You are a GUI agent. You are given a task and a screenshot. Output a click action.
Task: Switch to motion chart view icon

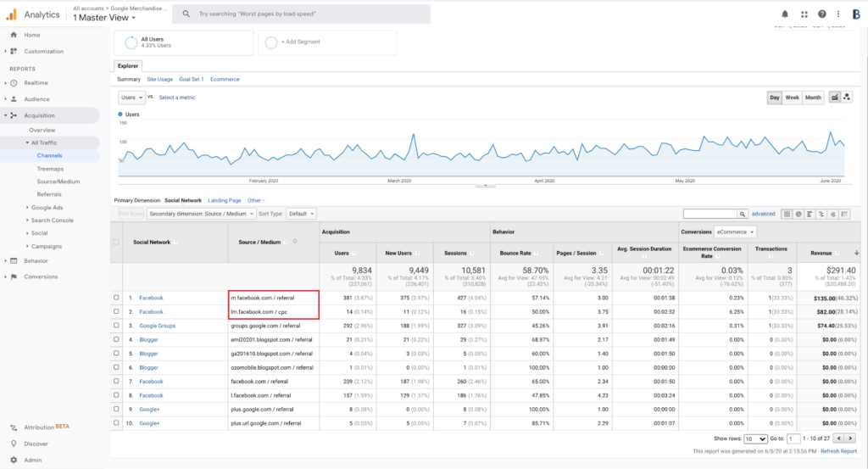[847, 98]
